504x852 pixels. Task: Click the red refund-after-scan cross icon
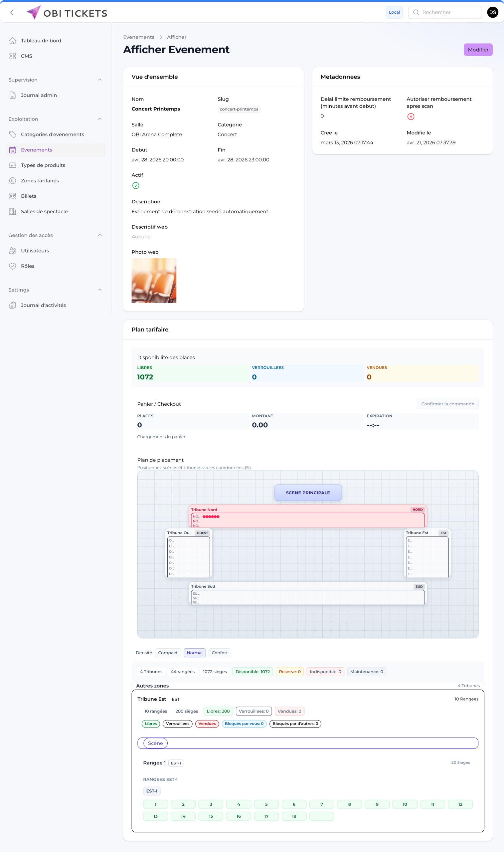(x=411, y=116)
